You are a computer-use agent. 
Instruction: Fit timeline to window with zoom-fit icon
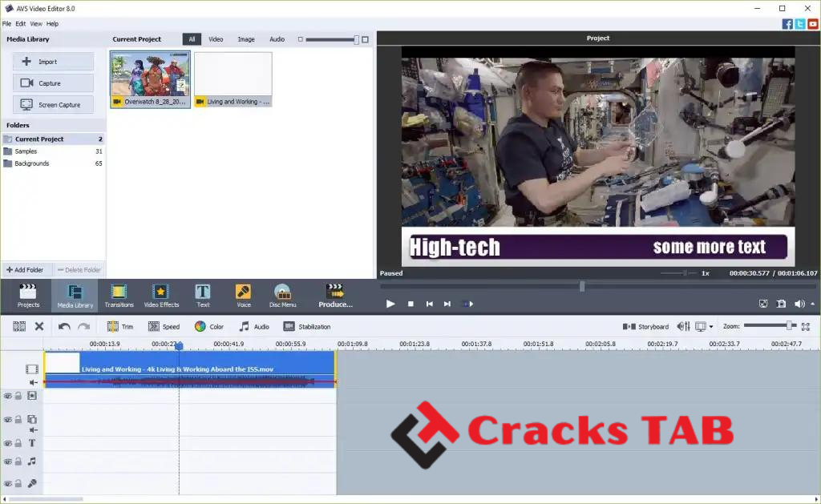coord(806,327)
